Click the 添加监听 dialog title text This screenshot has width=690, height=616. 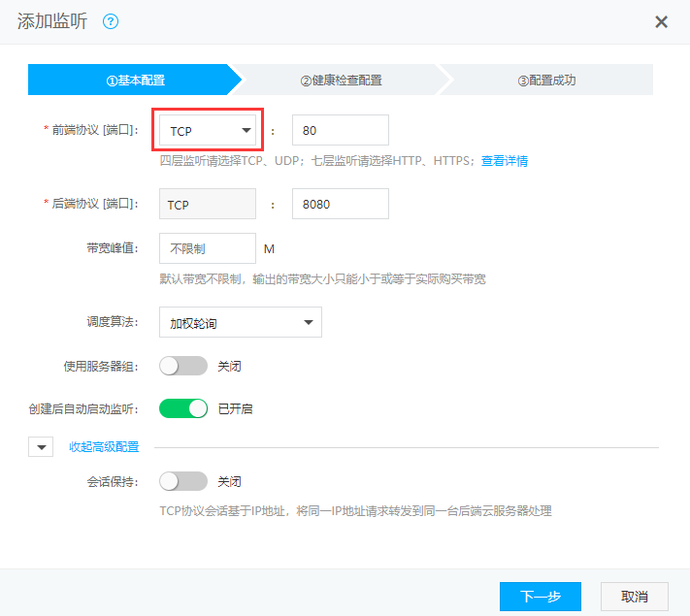coord(52,21)
